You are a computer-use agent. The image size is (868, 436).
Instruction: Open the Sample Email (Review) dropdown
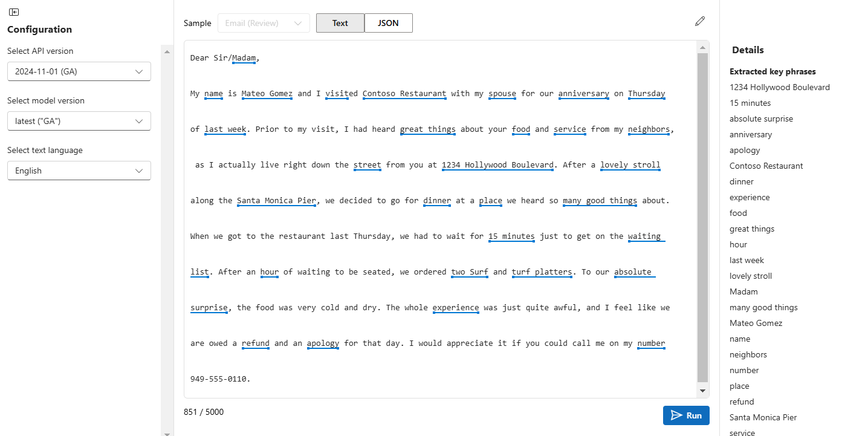263,23
